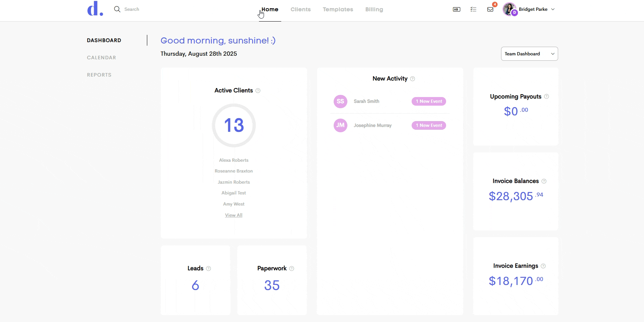Viewport: 644px width, 322px height.
Task: Click the Invoice Earnings amount $18,170.00
Action: [516, 281]
